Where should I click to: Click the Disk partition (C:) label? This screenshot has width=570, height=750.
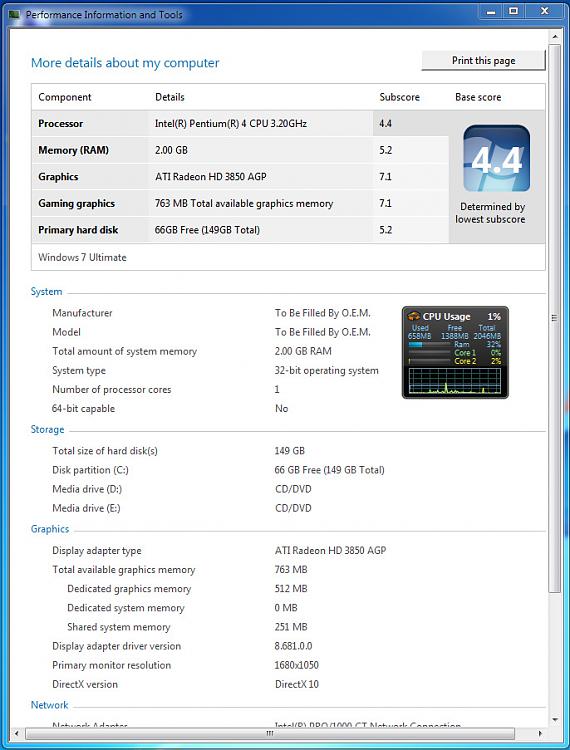[90, 470]
